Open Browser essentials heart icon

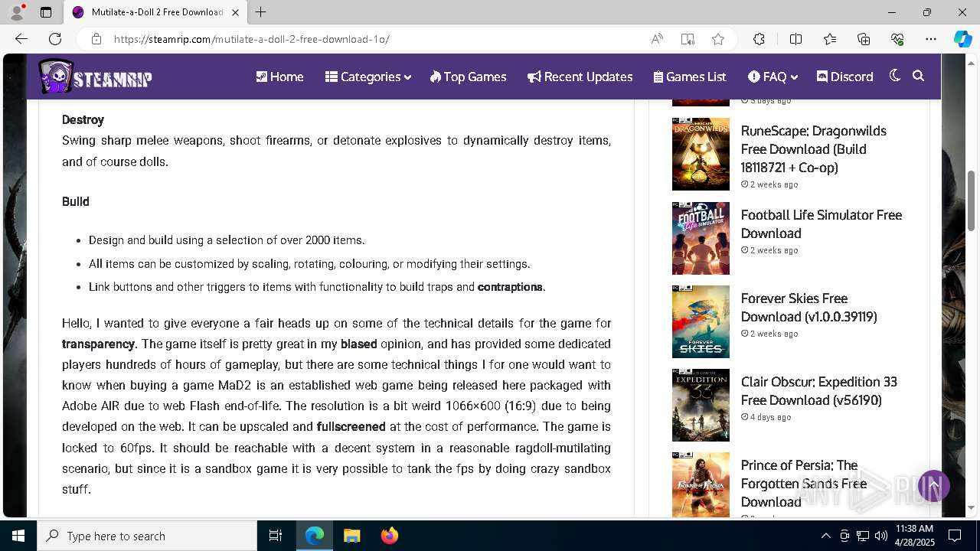(x=897, y=39)
